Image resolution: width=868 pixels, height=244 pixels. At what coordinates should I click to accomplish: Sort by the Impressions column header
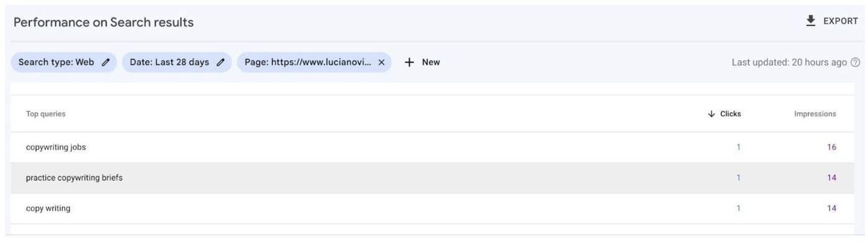pyautogui.click(x=815, y=114)
